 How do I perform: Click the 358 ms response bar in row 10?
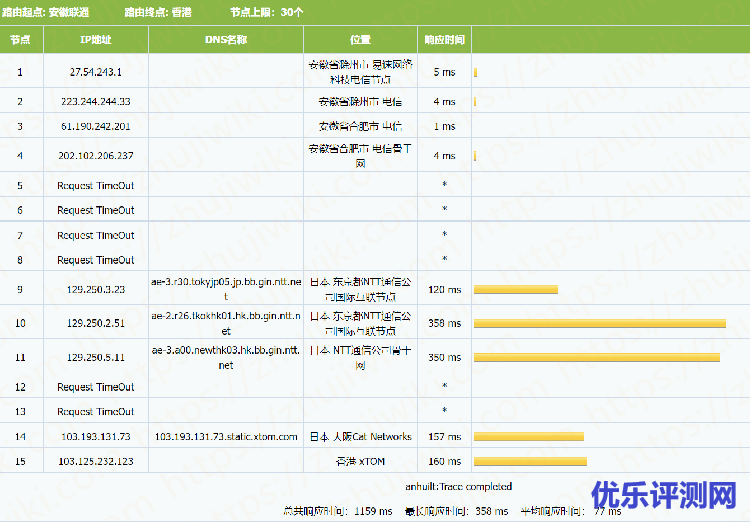click(x=599, y=323)
